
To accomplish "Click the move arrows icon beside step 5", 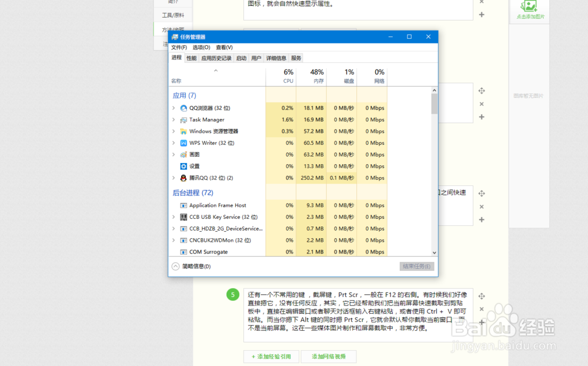I will [x=481, y=297].
